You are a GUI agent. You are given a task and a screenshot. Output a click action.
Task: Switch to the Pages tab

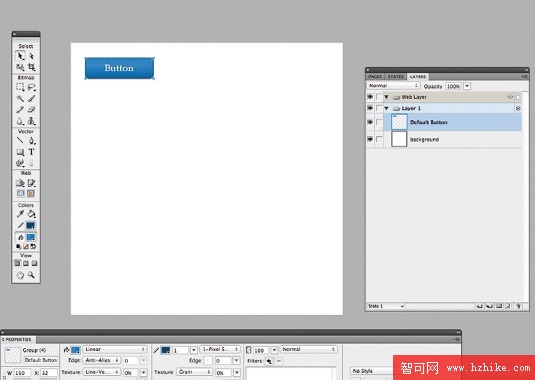tap(375, 77)
